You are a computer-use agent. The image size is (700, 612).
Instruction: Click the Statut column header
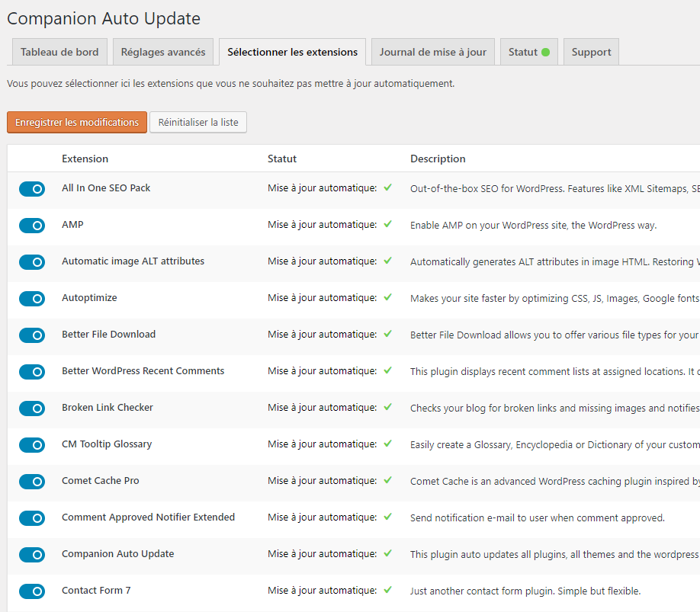(281, 159)
